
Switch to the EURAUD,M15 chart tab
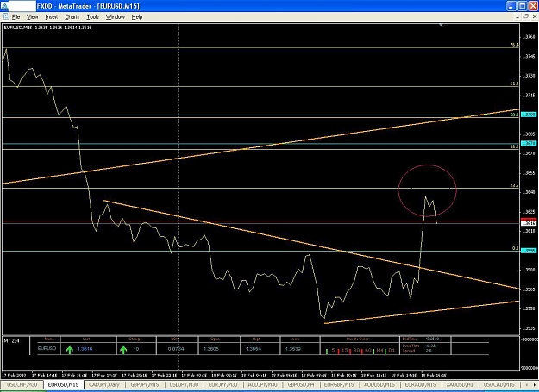click(x=420, y=385)
